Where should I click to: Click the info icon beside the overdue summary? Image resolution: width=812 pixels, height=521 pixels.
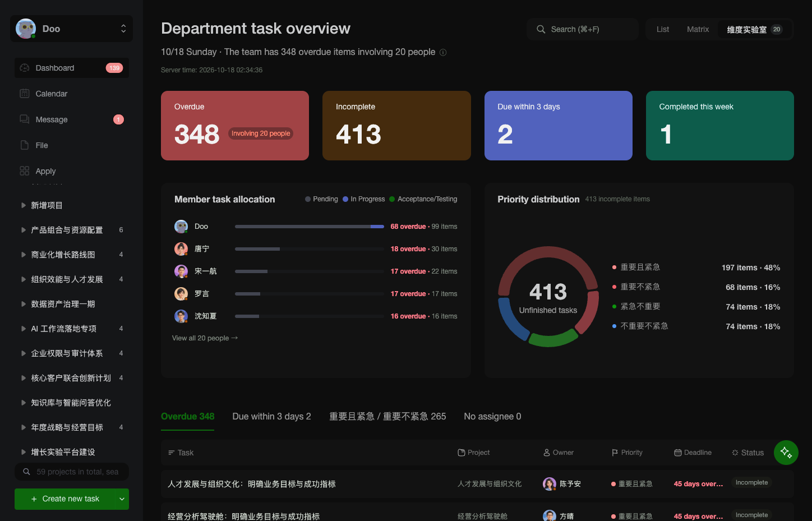click(x=443, y=52)
